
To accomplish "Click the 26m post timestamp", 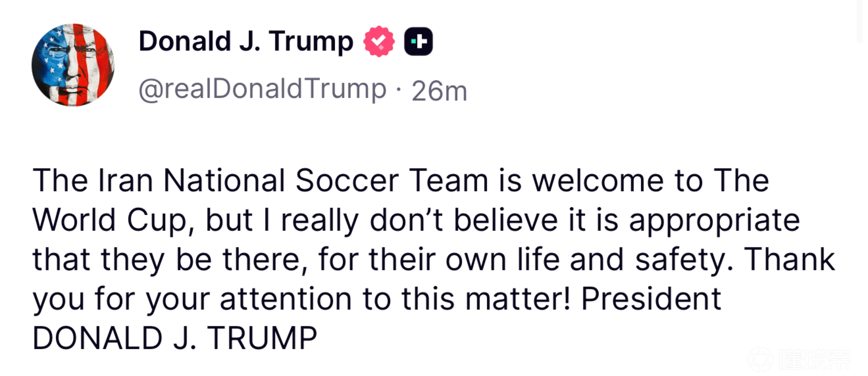I will 439,91.
